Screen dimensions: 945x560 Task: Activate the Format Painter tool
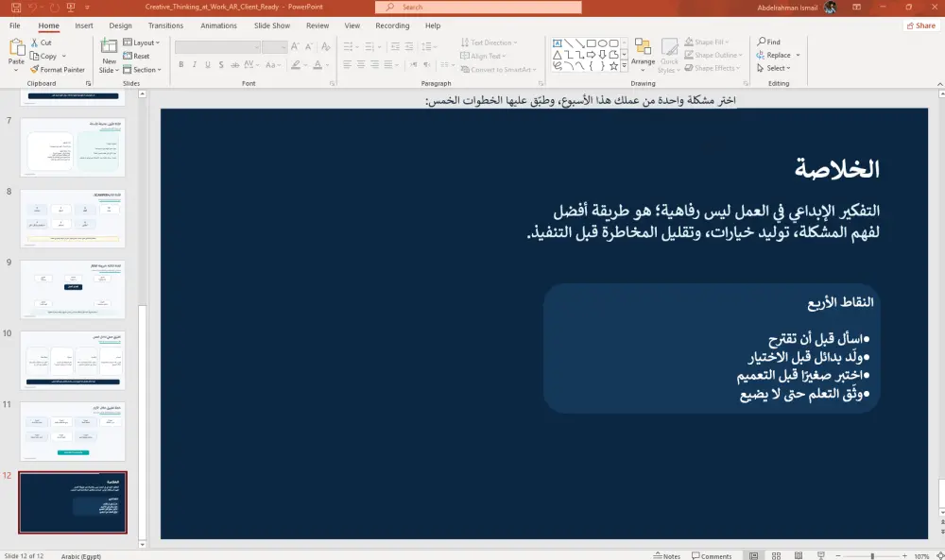point(58,70)
